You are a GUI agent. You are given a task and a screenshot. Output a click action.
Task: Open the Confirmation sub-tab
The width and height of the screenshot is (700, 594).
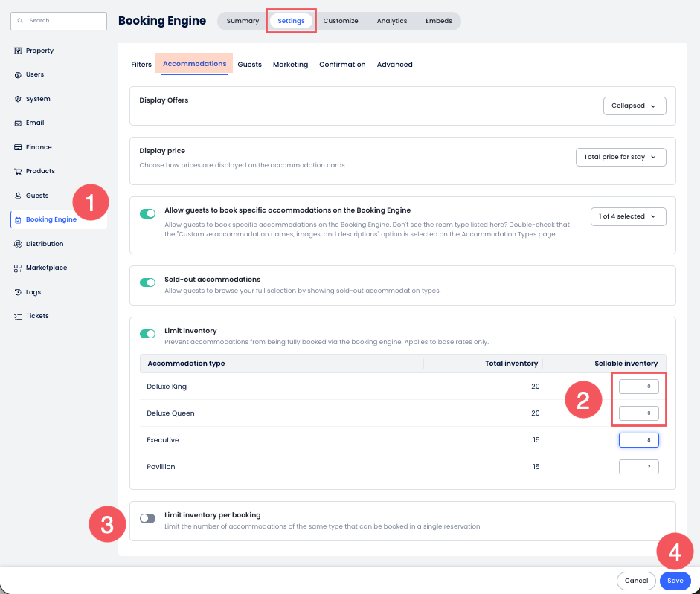(342, 64)
